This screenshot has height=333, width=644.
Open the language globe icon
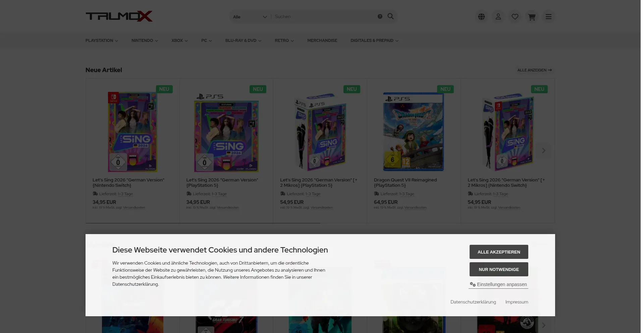pos(481,17)
